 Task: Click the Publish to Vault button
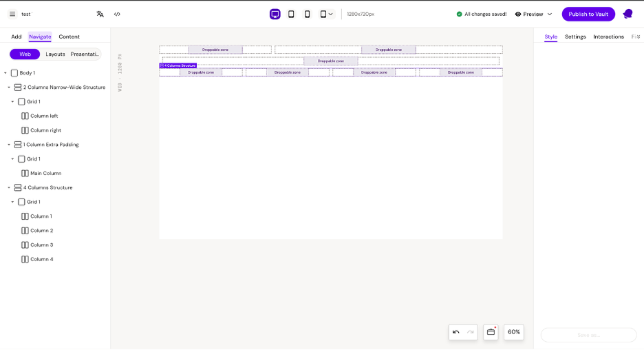588,14
